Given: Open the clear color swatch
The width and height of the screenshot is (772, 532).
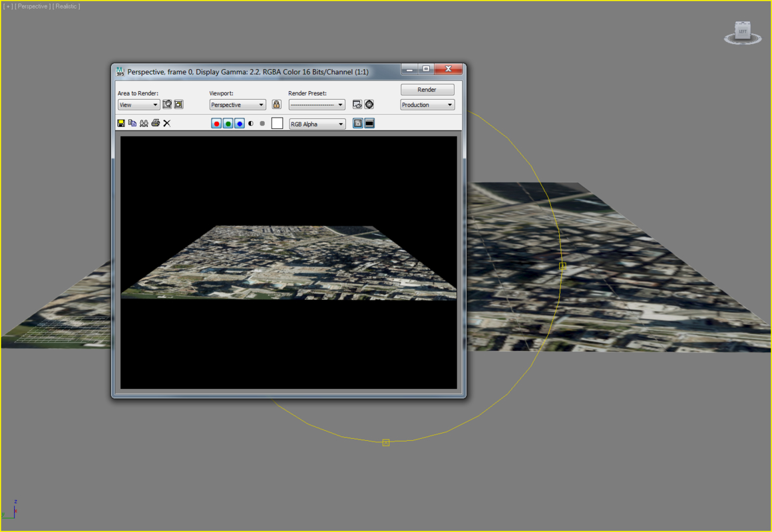Looking at the screenshot, I should tap(277, 123).
